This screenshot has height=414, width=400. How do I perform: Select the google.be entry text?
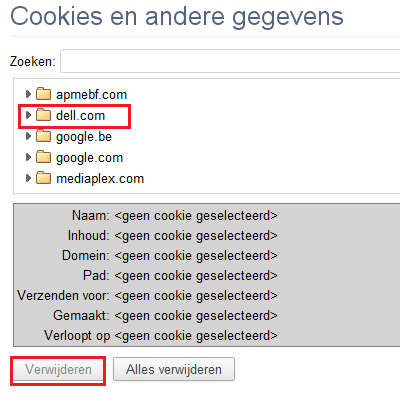coord(84,137)
